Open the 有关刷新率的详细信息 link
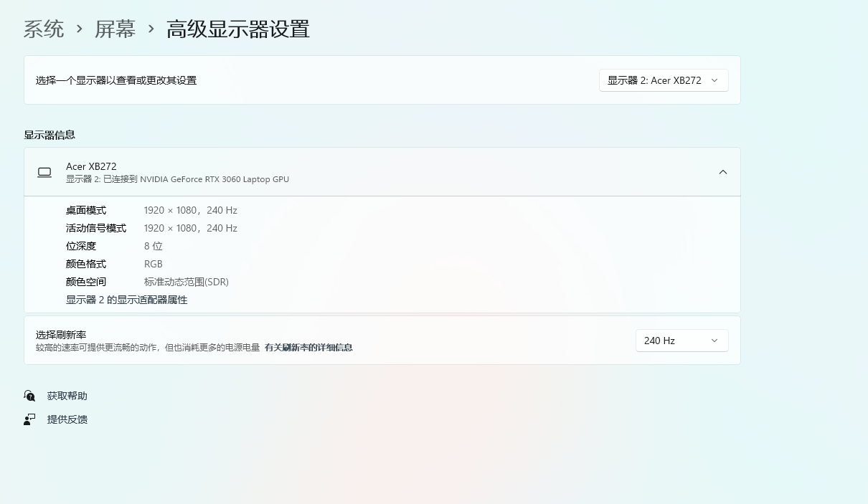 point(308,348)
